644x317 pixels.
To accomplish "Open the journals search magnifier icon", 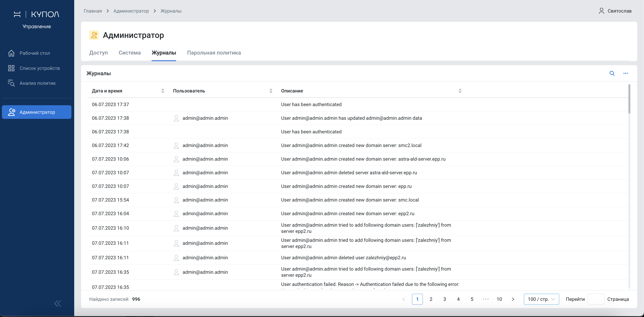I will (612, 73).
